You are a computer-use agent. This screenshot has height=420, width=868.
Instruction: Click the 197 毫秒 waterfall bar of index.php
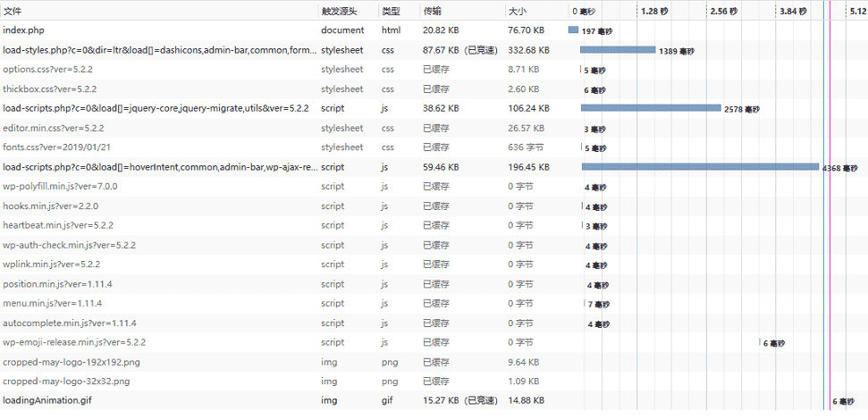[574, 29]
